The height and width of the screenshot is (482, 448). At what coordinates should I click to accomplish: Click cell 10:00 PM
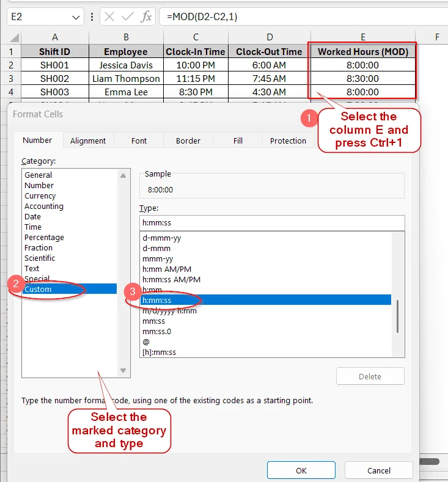point(196,65)
